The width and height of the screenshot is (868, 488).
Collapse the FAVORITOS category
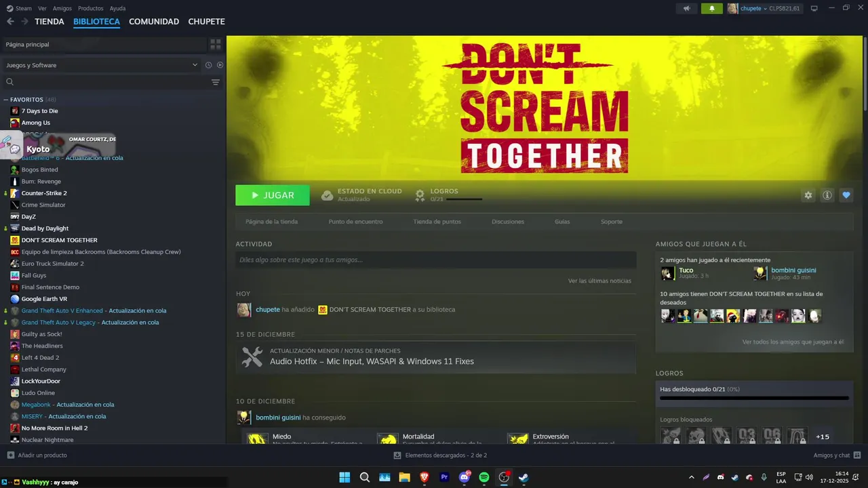(x=6, y=100)
